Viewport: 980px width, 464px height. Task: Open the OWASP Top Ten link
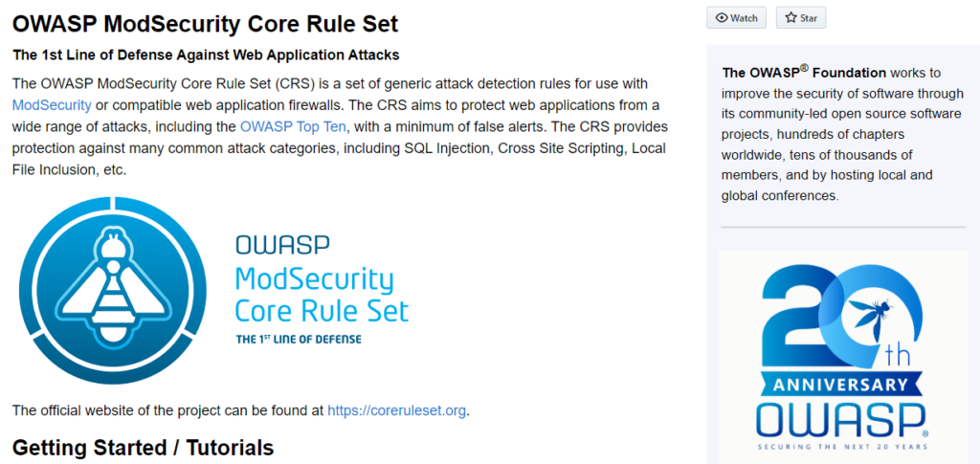click(293, 127)
